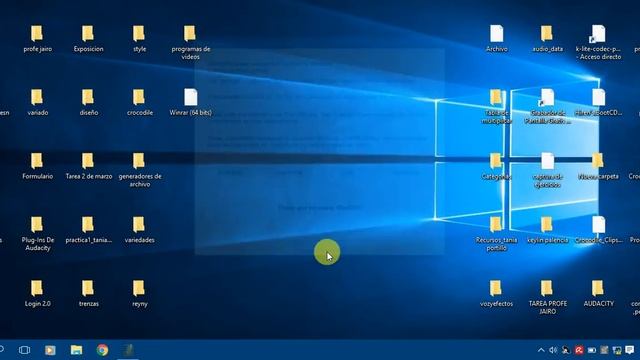Click the 'Categorias' folder icon
Image resolution: width=640 pixels, height=360 pixels.
pos(496,161)
